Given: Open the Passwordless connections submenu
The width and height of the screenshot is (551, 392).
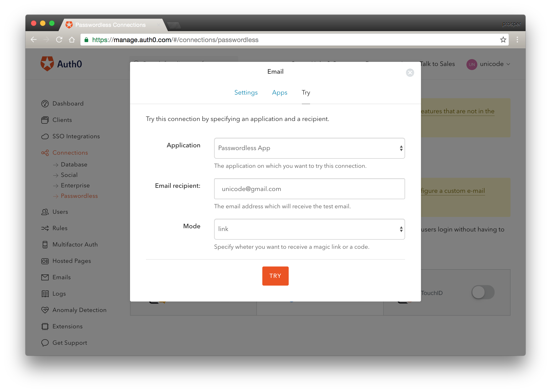Looking at the screenshot, I should (79, 196).
